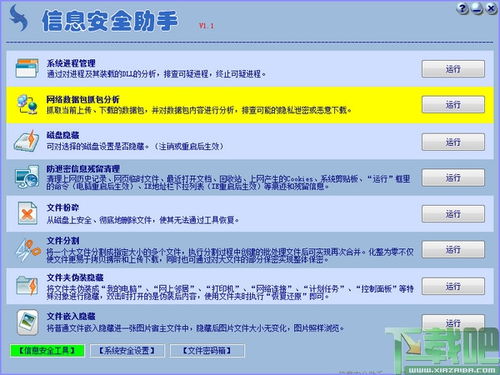500x375 pixels.
Task: Open the help question mark button
Action: tap(462, 8)
